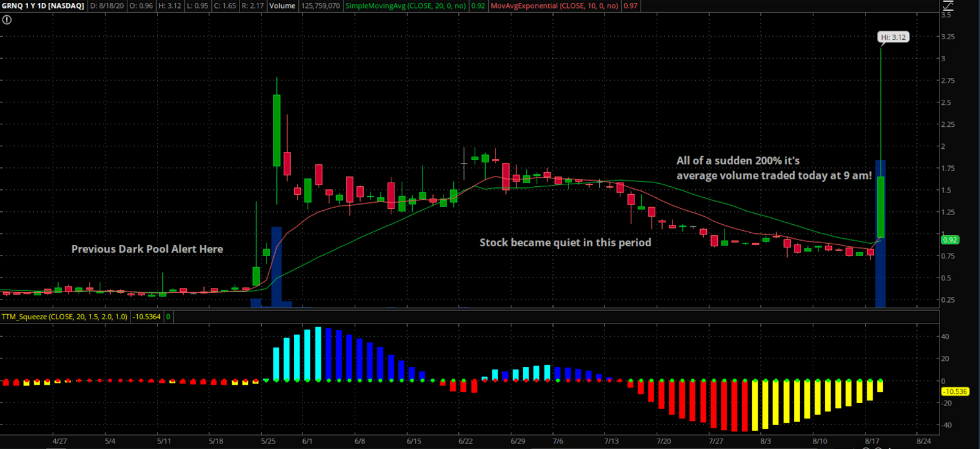Open the SimpleMovingAvg study label
This screenshot has width=980, height=449.
click(405, 6)
